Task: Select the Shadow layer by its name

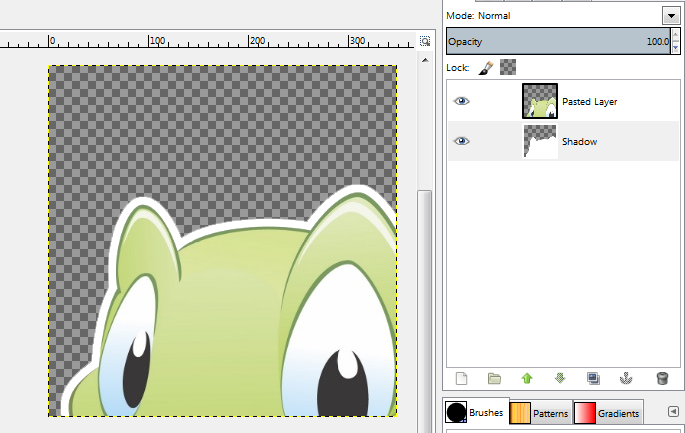Action: pyautogui.click(x=579, y=142)
